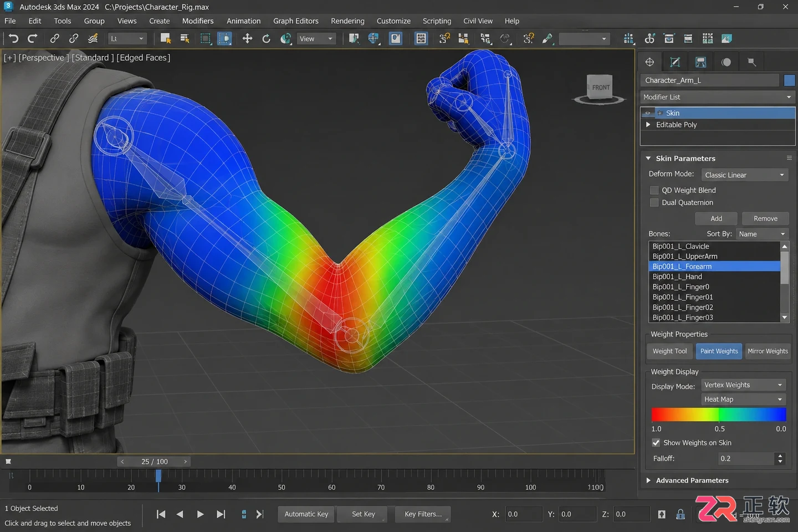Expand the Advanced Parameters rollout
798x532 pixels.
click(648, 480)
